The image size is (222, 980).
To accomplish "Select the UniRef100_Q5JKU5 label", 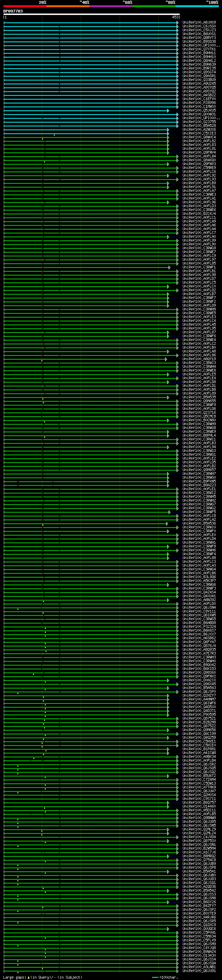I will pyautogui.click(x=199, y=110).
